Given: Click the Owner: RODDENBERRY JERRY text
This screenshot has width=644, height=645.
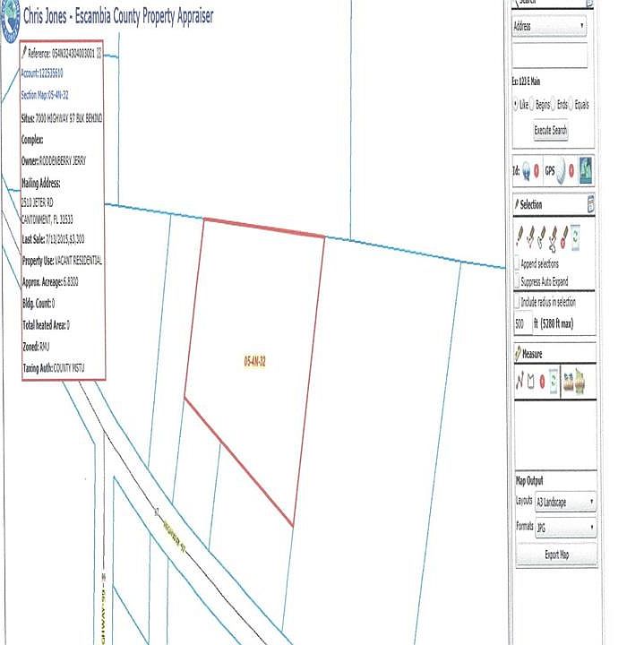Looking at the screenshot, I should coord(54,161).
